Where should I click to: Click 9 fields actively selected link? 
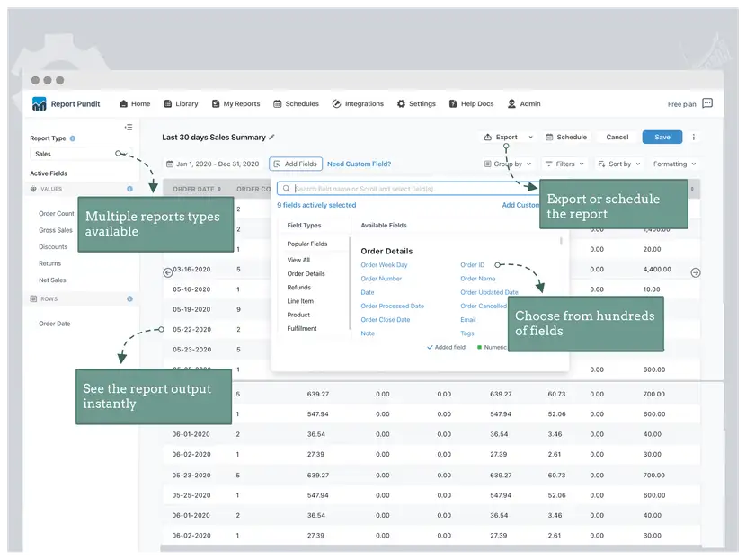click(x=316, y=205)
